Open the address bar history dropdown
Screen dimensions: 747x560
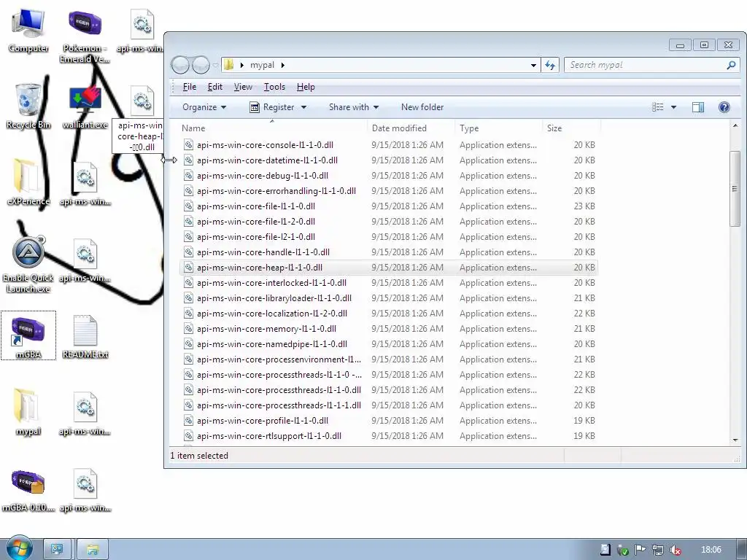(x=533, y=65)
